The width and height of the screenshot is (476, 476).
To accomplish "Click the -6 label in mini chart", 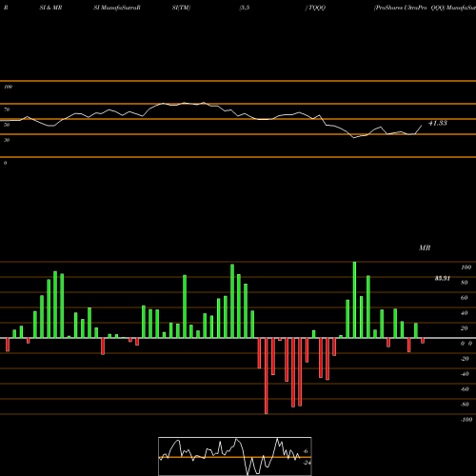I will pos(306,451).
